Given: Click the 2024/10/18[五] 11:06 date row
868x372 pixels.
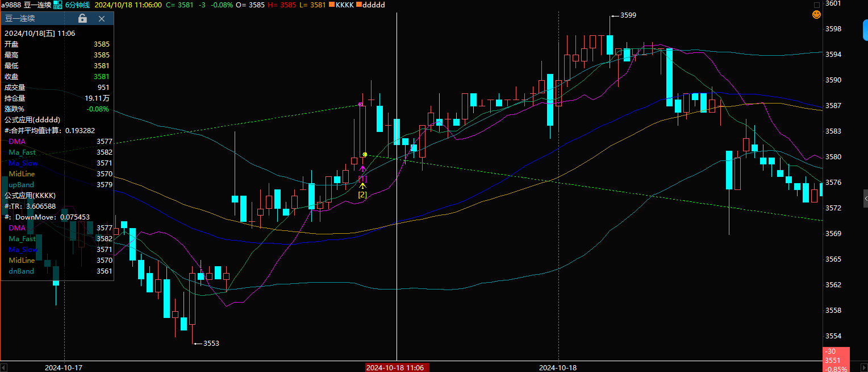Looking at the screenshot, I should point(40,33).
